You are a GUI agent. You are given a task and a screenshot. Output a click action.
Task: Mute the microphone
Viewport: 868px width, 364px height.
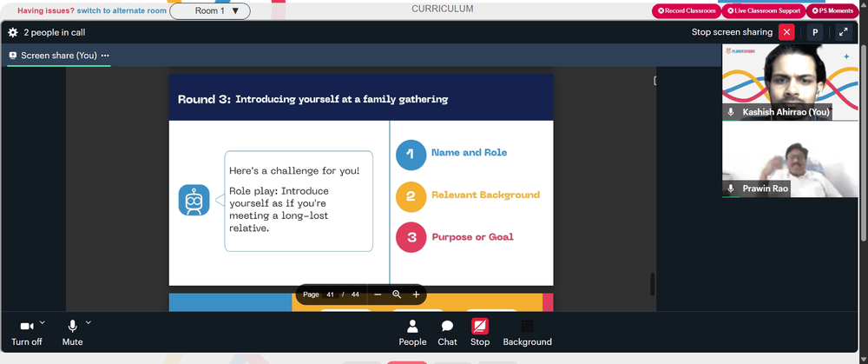coord(73,333)
